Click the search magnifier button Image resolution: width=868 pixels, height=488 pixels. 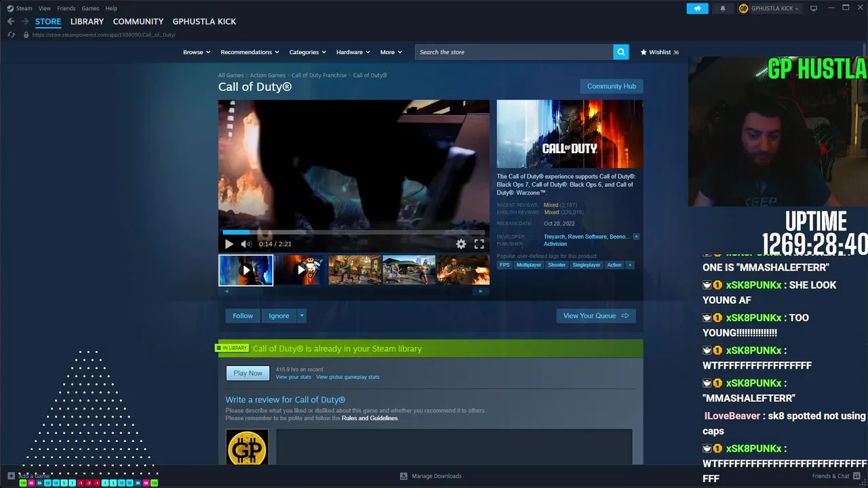click(x=621, y=52)
